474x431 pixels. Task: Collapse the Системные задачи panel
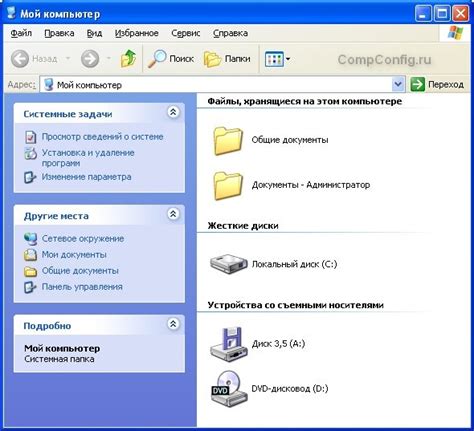[173, 112]
